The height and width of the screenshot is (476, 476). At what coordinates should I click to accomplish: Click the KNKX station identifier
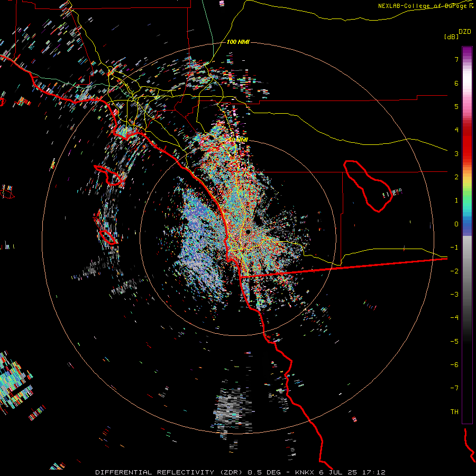tap(305, 472)
